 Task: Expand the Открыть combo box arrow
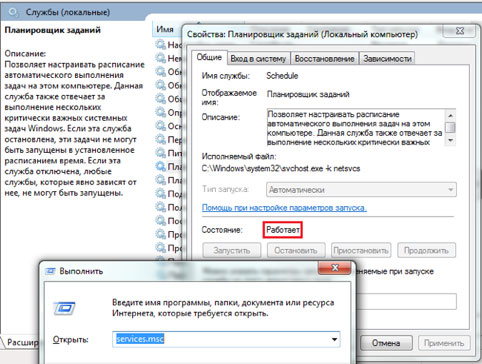334,339
